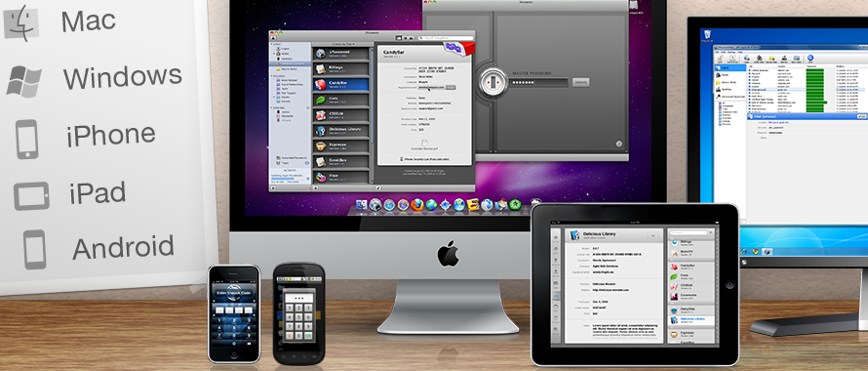This screenshot has height=371, width=868.
Task: Open Trash in the Mac sidebar
Action: click(282, 163)
